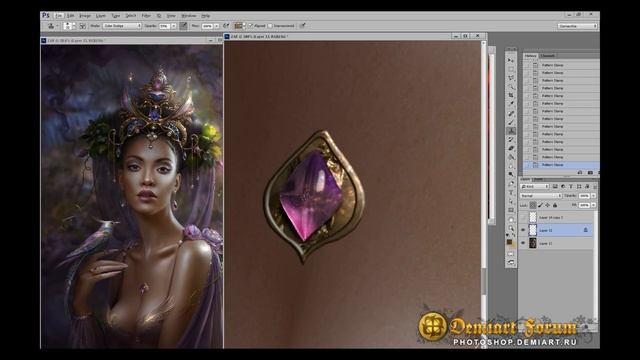Open the brush Mode dropdown
The height and width of the screenshot is (360, 640).
[122, 26]
